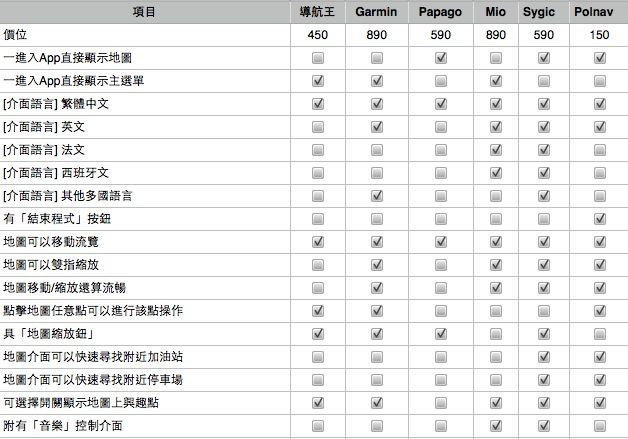
Task: Toggle Mio checkbox for 地圖可以雙指縮放
Action: (495, 265)
